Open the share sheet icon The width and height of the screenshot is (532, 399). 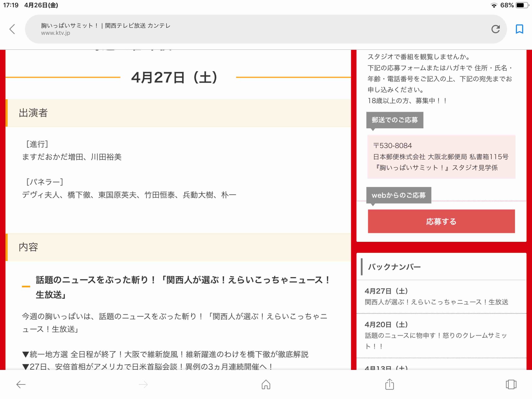click(389, 384)
